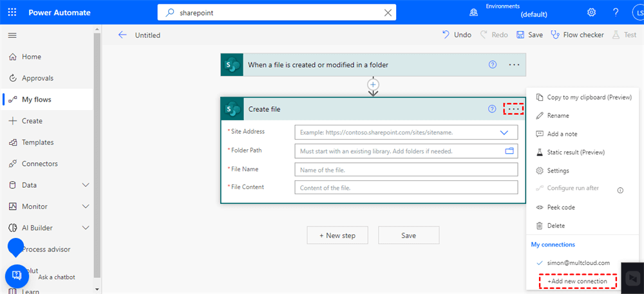This screenshot has height=294, width=644.
Task: Clear the sharepoint search text
Action: tap(387, 13)
